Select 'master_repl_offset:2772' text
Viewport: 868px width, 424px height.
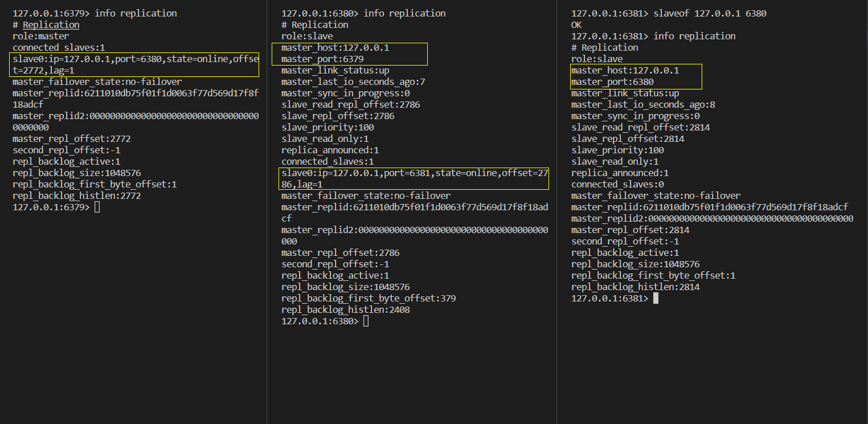tap(72, 138)
